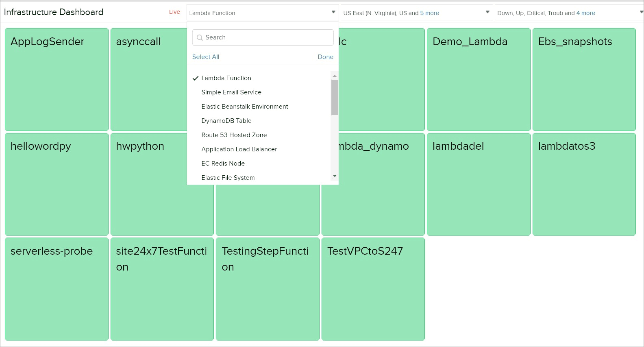Image resolution: width=644 pixels, height=347 pixels.
Task: Check the Simple Email Service option
Action: coord(231,92)
